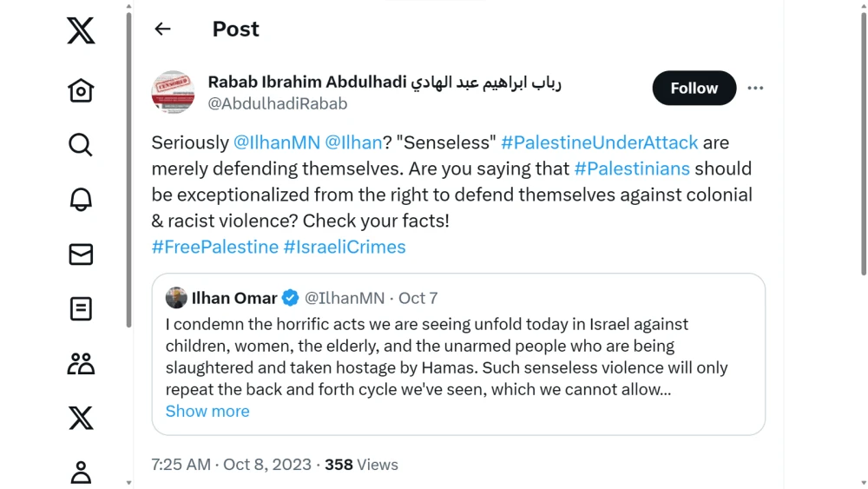Image resolution: width=868 pixels, height=489 pixels.
Task: Open Explore with the magnifier icon
Action: point(81,145)
